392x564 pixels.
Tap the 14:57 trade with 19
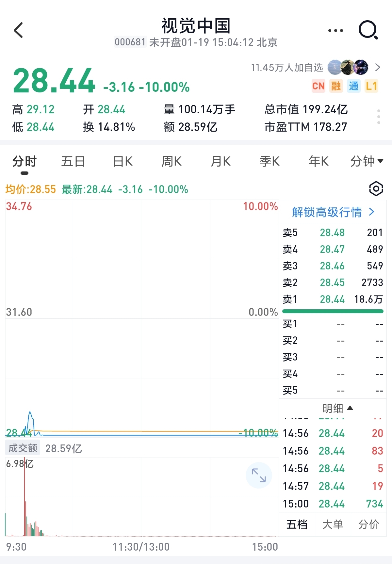point(333,486)
